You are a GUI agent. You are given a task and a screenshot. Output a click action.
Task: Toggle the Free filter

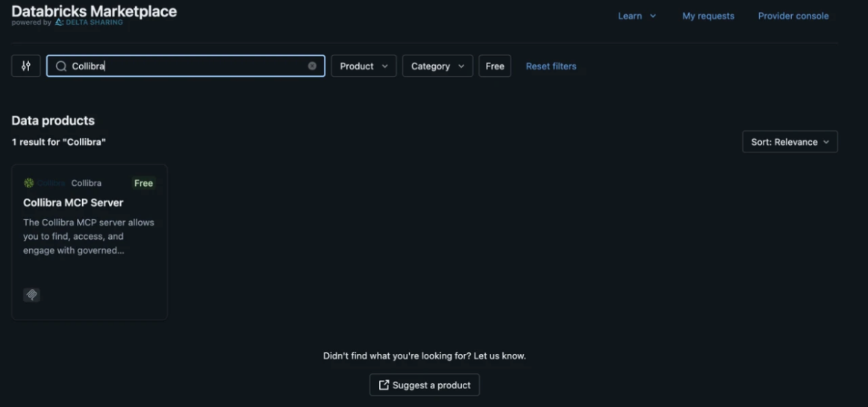coord(495,66)
